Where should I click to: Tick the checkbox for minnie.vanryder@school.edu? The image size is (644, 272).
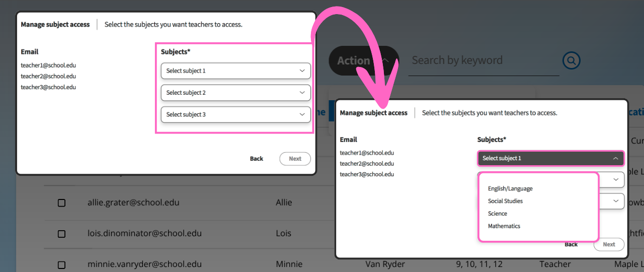[61, 264]
